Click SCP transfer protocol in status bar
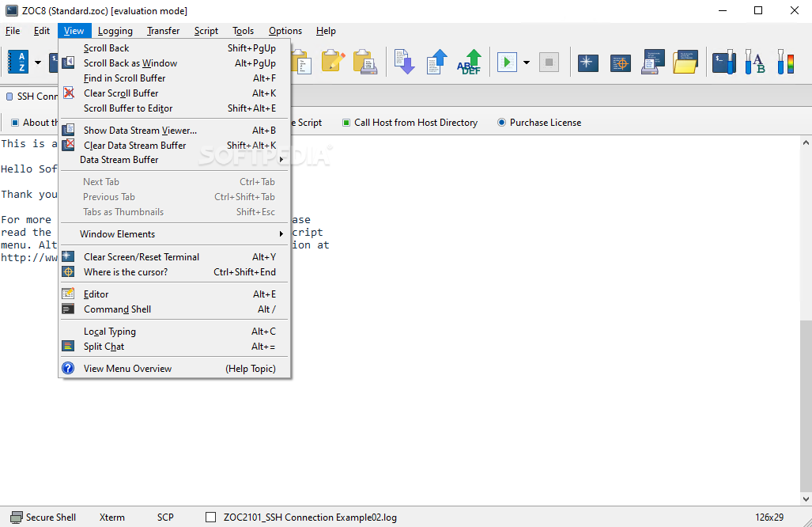Screen dimensions: 812x527 tap(165, 518)
